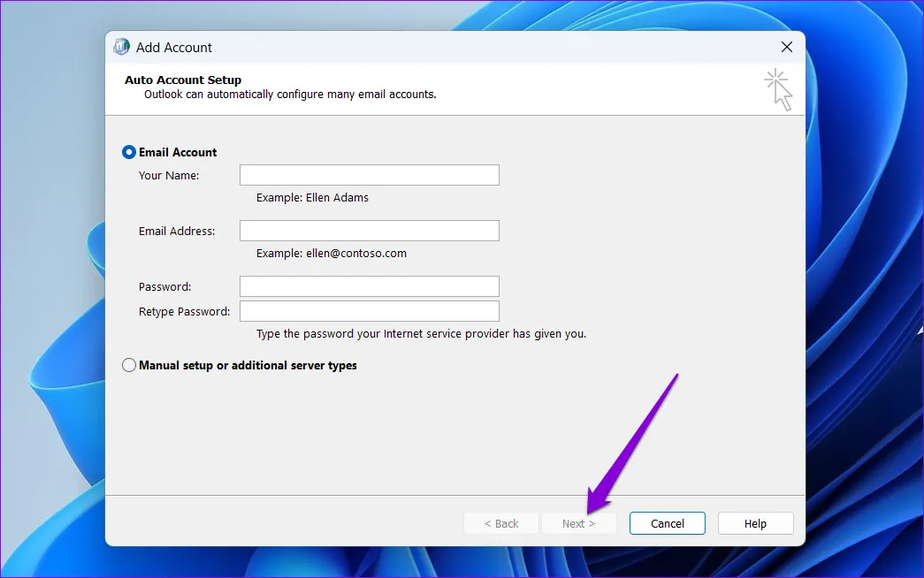
Task: Click the 'Example: ellen@contoso.com' hint text
Action: point(331,253)
